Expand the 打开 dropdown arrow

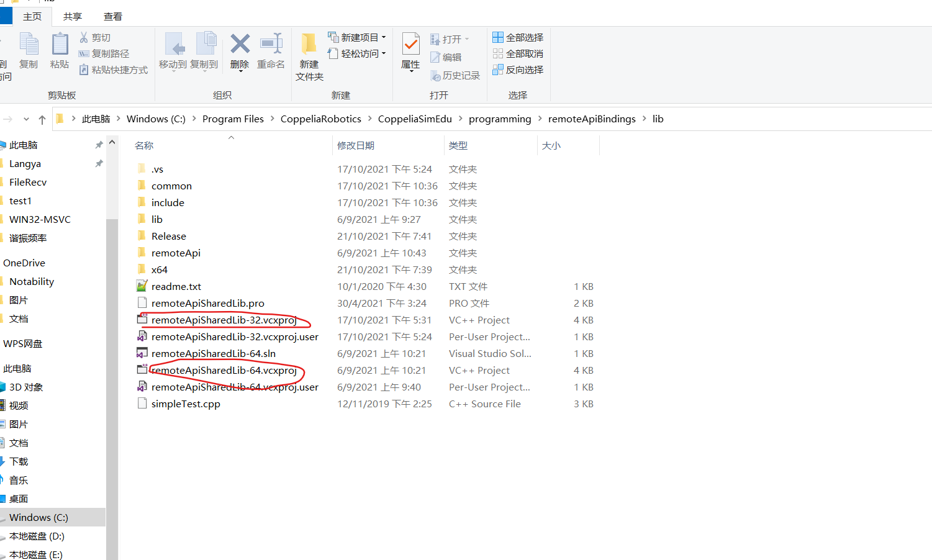pos(468,38)
